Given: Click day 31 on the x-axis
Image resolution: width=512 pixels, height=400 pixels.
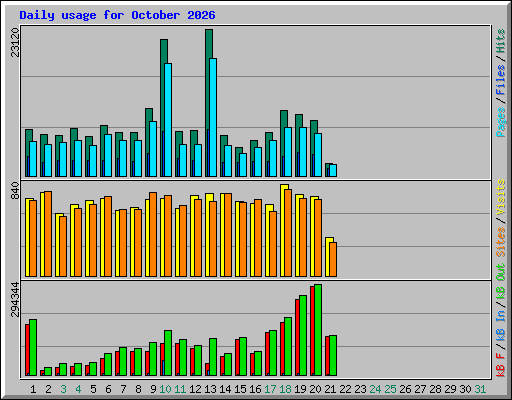Looking at the screenshot, I should 480,389.
